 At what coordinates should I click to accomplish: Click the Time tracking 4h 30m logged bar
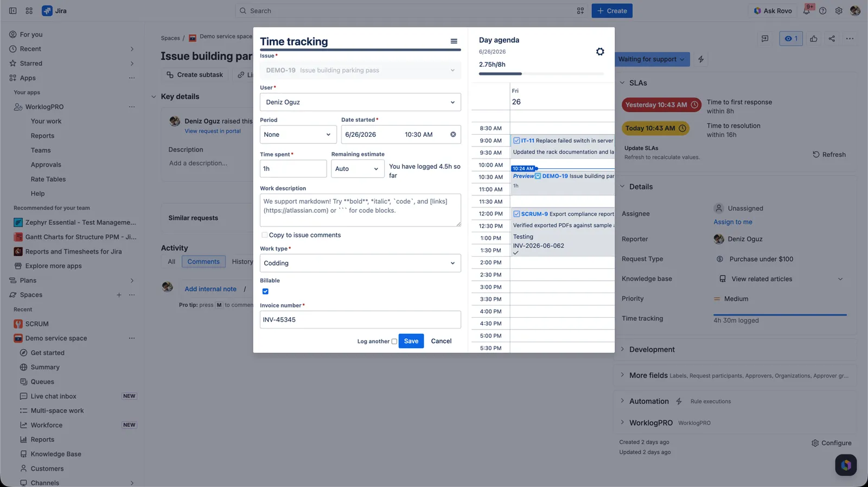(x=780, y=315)
